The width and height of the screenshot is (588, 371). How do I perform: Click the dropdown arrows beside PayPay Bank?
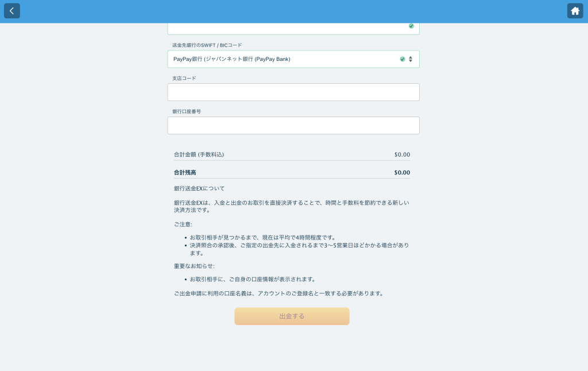411,59
